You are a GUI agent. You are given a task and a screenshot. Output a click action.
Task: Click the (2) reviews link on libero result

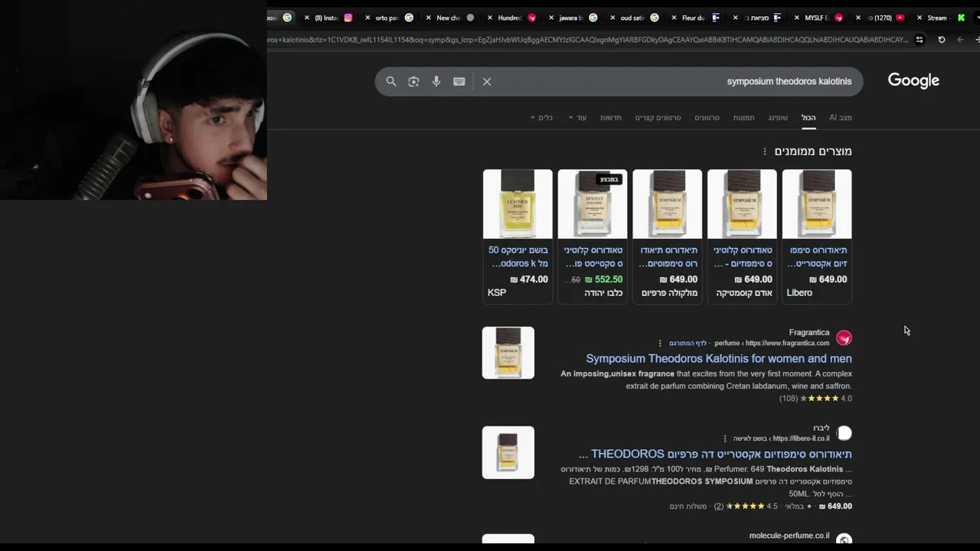pyautogui.click(x=719, y=507)
